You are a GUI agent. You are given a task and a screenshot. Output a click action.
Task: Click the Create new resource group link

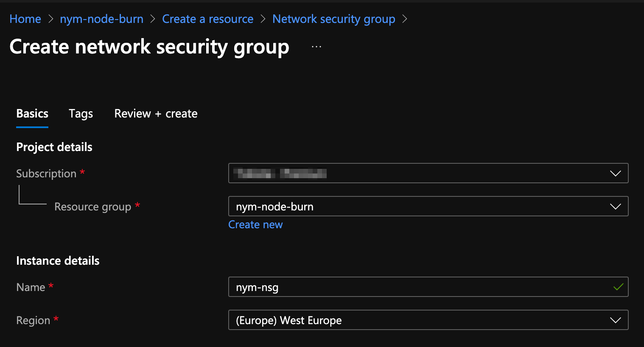tap(255, 225)
